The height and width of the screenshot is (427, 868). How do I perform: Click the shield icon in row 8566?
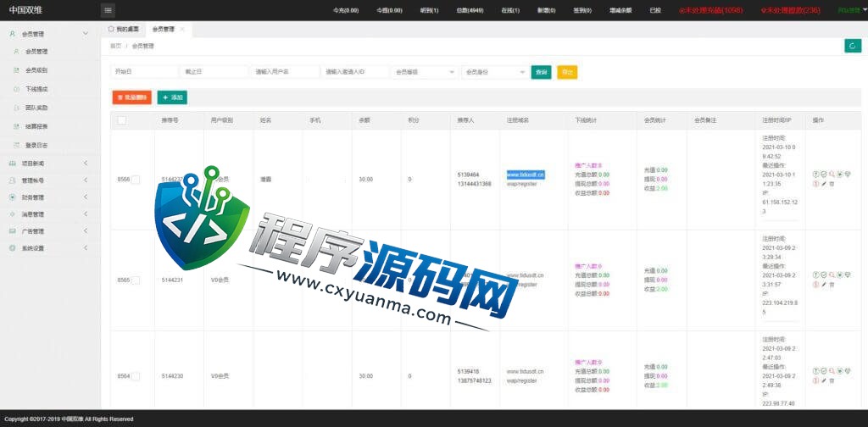click(x=848, y=175)
